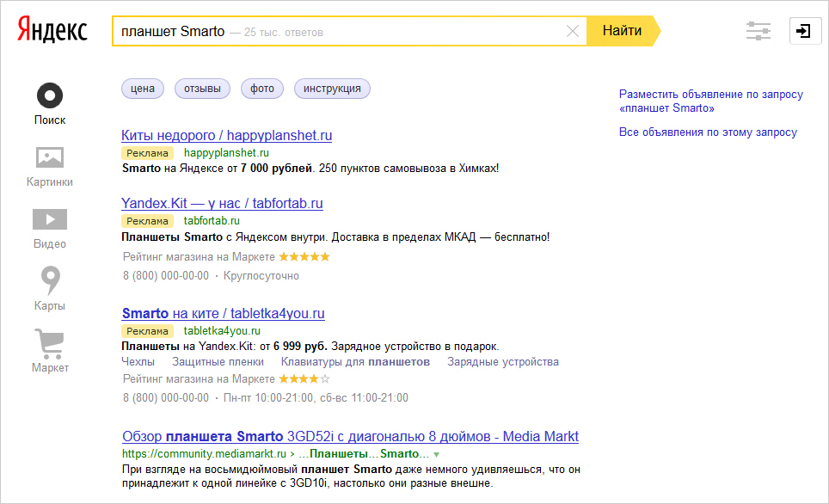Select the "отзывы" suggestion chip
This screenshot has height=504, width=829.
(202, 88)
